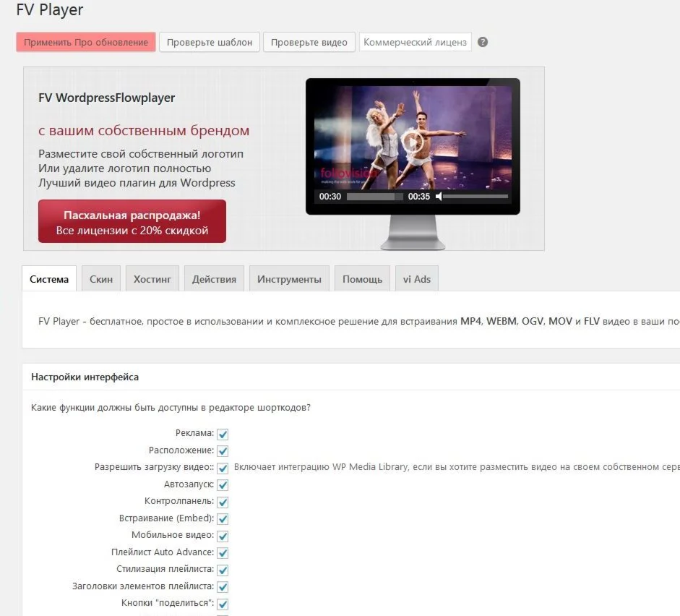Disable Стилизация плейлиста

click(x=223, y=570)
